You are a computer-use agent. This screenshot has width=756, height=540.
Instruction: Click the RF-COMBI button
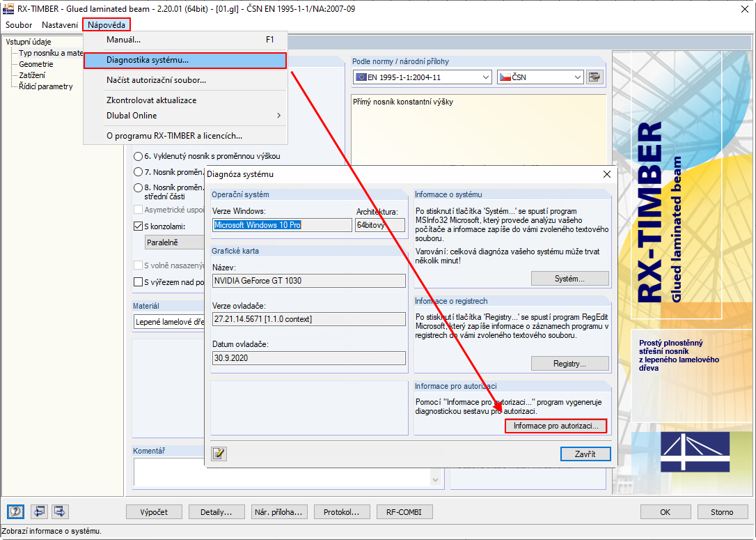pyautogui.click(x=404, y=512)
